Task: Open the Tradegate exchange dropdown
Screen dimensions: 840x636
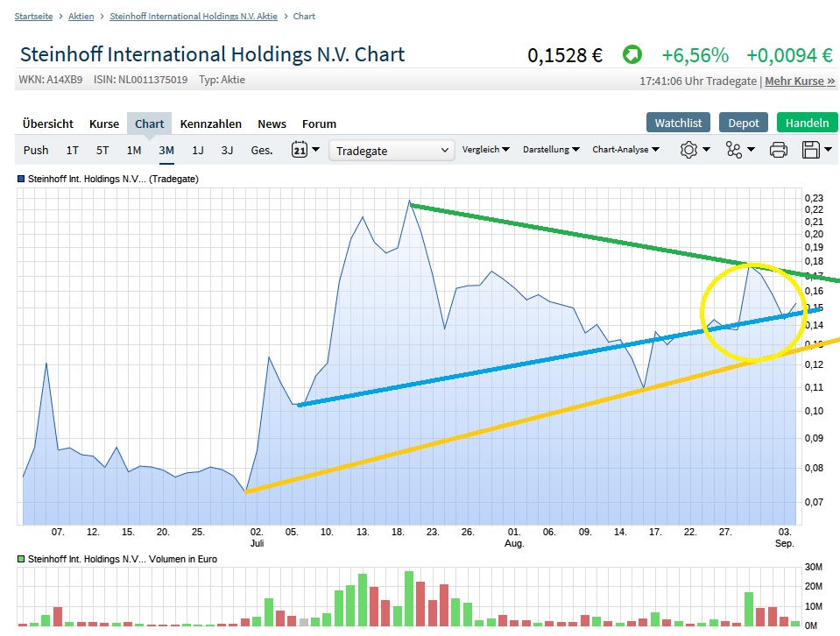Action: (392, 151)
